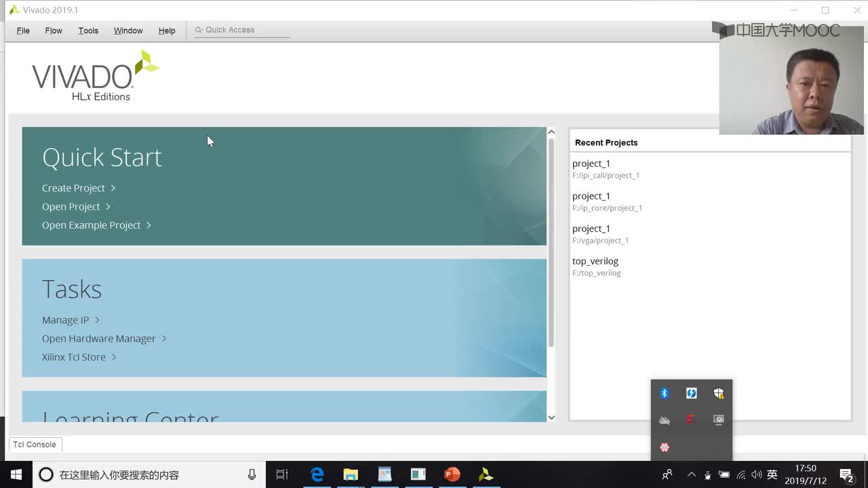Click the monitor display tray icon
The height and width of the screenshot is (488, 868).
pos(719,420)
